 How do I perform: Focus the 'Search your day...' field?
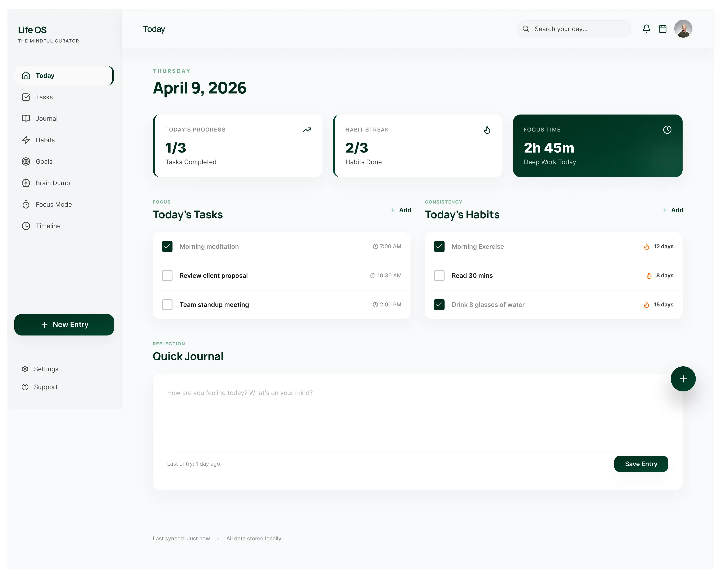574,29
